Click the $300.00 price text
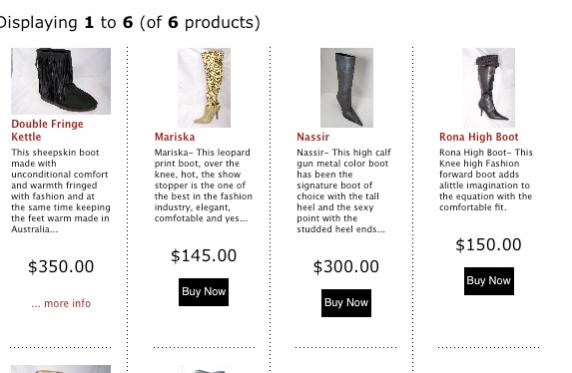Viewport: 572px width, 373px height. tap(346, 266)
